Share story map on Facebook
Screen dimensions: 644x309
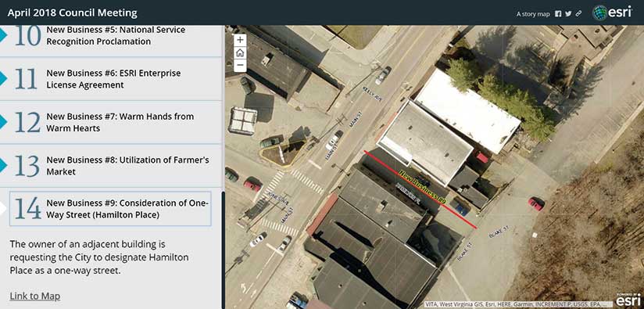558,13
